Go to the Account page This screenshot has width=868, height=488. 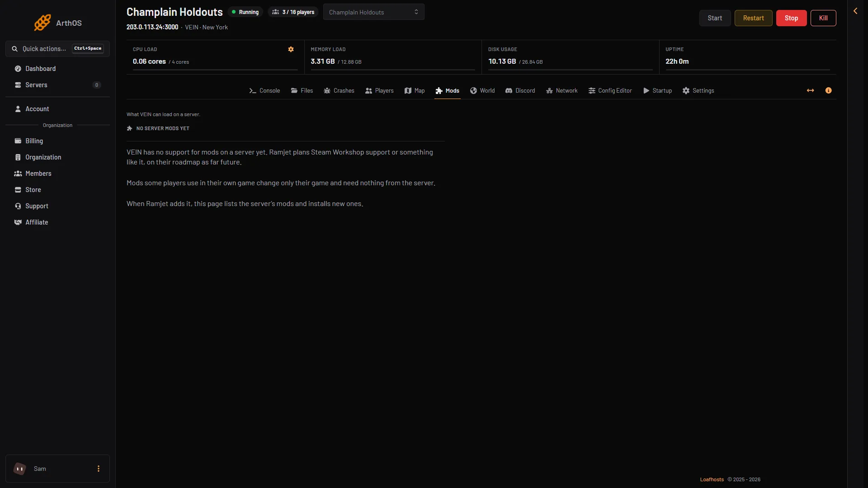[57, 109]
